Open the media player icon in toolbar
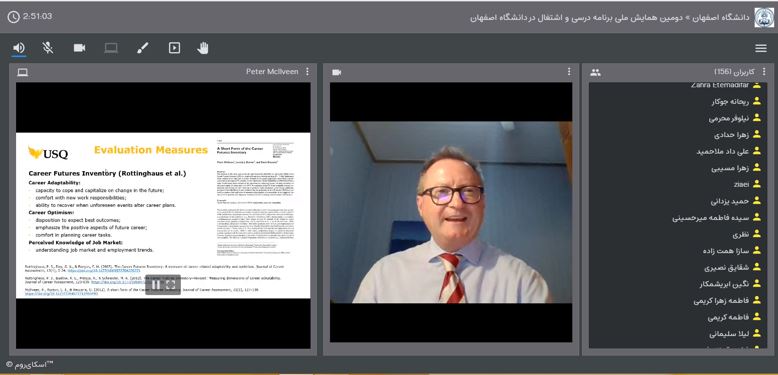The height and width of the screenshot is (375, 778). coord(174,48)
